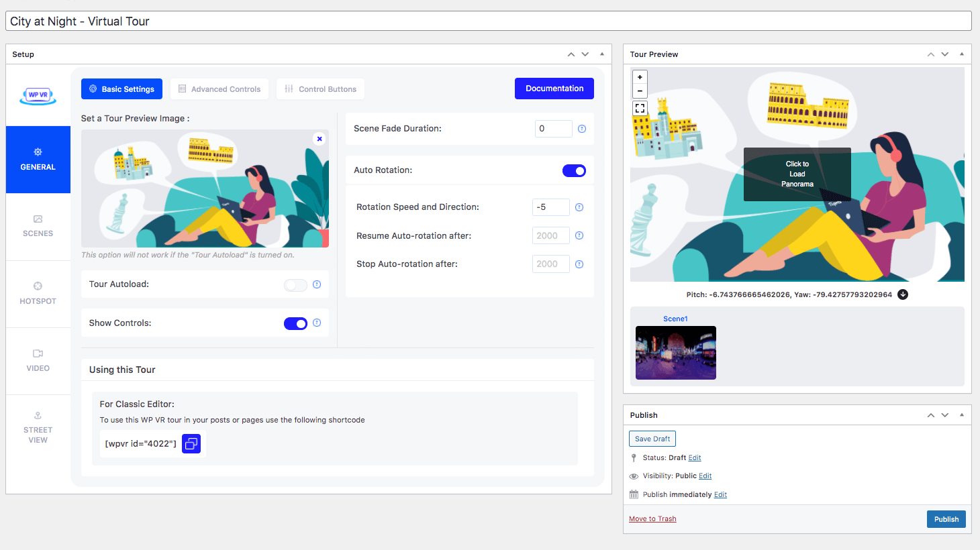The image size is (980, 550).
Task: Click Rotation Speed and Direction input
Action: coord(551,207)
